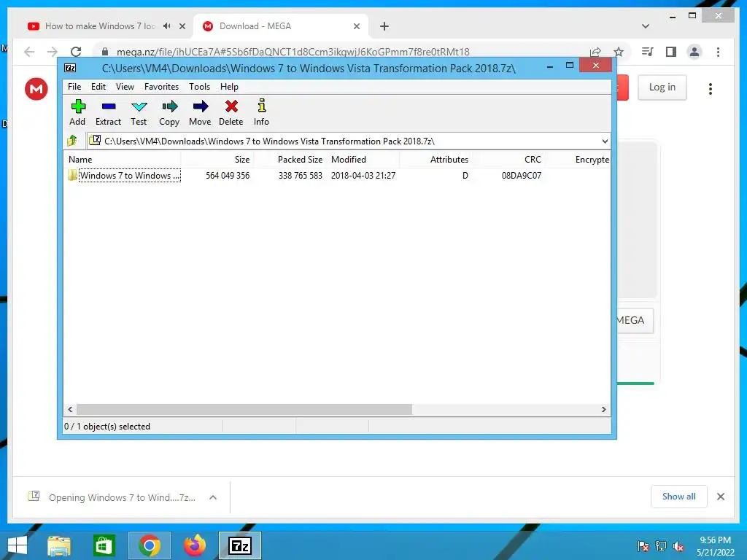
Task: Sort by Packed Size column header
Action: (x=290, y=160)
